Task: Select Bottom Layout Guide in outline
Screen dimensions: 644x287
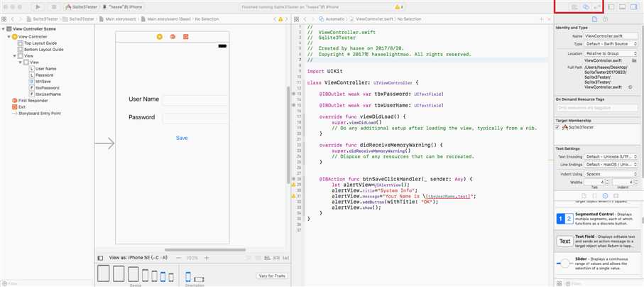Action: 40,49
